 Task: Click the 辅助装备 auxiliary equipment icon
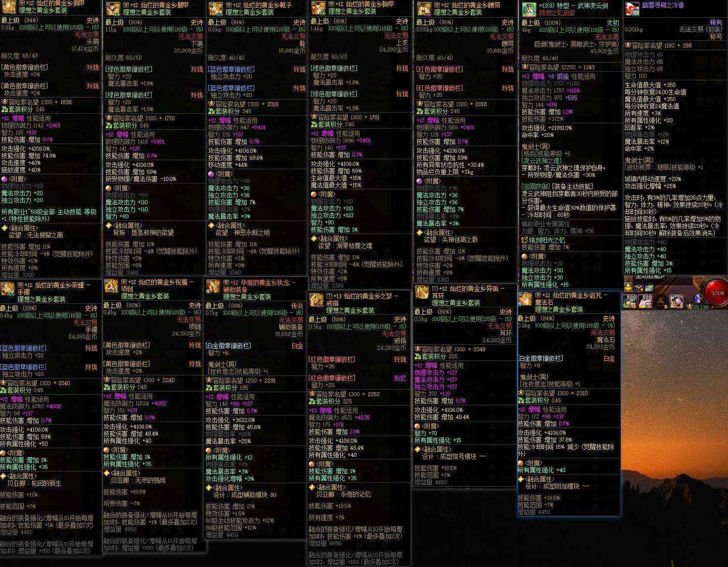pyautogui.click(x=213, y=287)
